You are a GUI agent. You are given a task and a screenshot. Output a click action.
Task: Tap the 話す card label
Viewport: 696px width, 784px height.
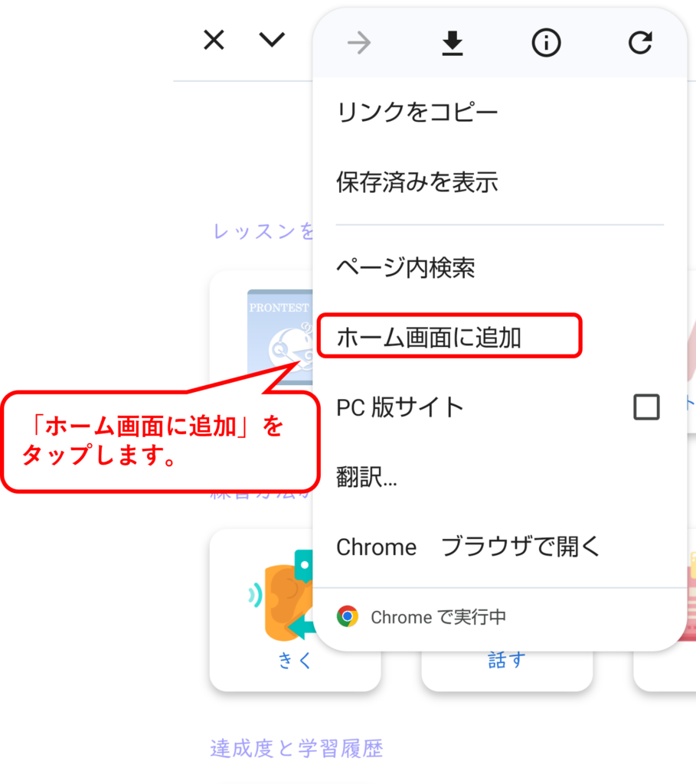pyautogui.click(x=507, y=660)
